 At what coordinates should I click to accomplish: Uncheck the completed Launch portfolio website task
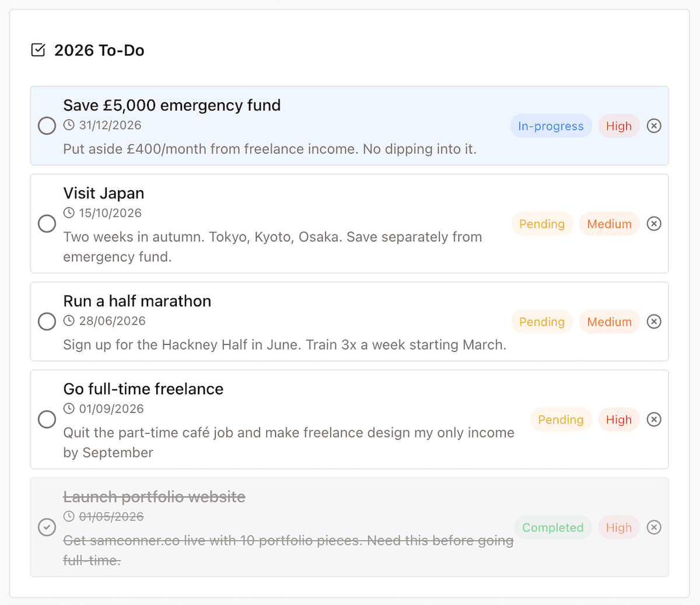tap(47, 527)
